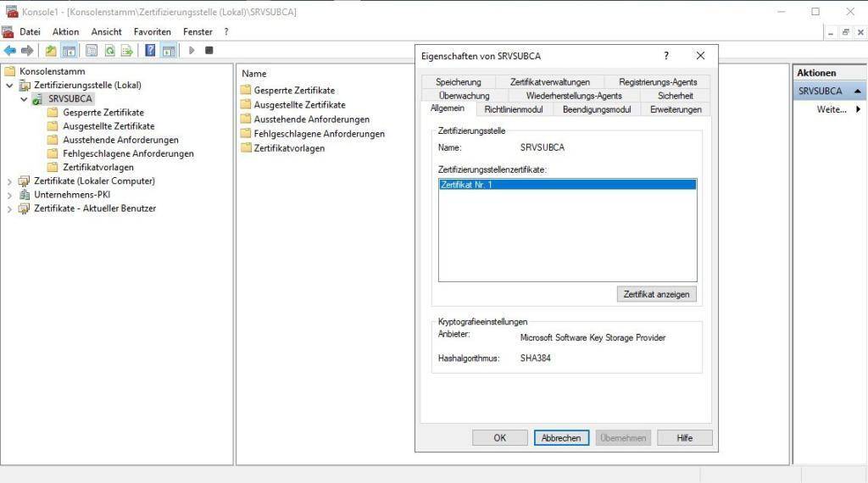Click Ausstehende Anforderungen folder icon in list
868x483 pixels.
pos(246,119)
